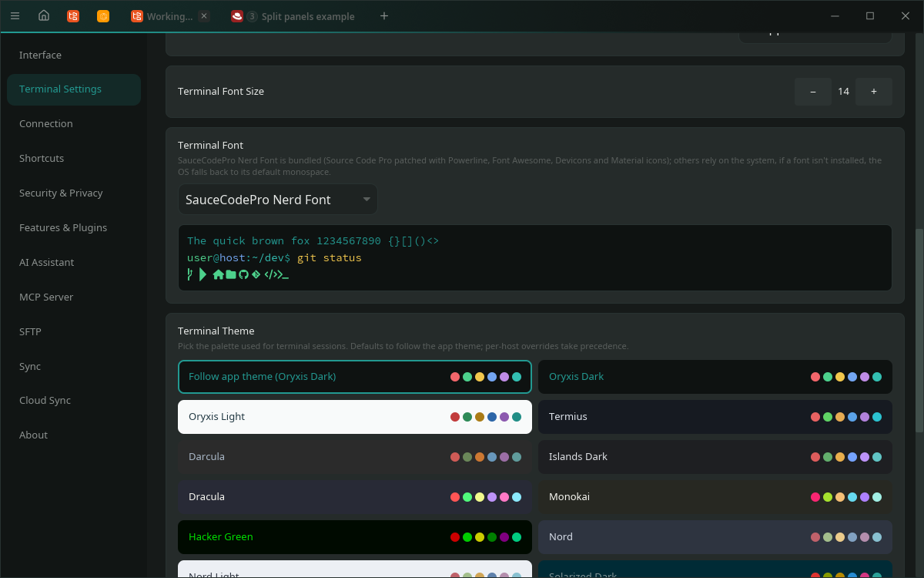Increase terminal font size with plus
This screenshot has height=578, width=924.
pos(874,91)
